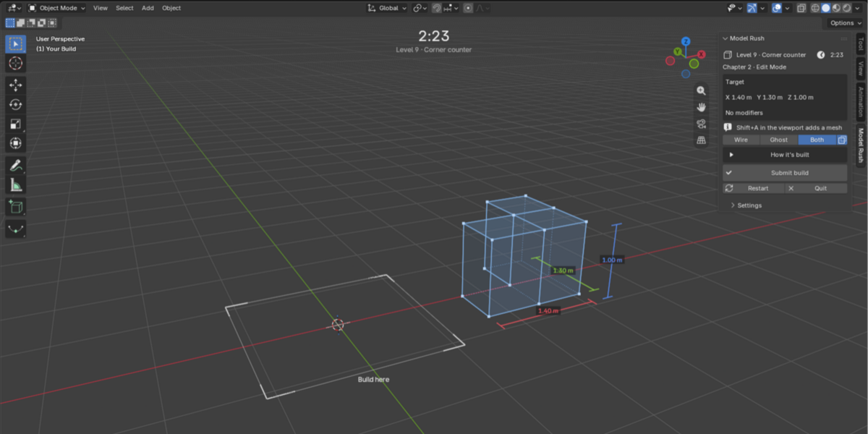This screenshot has height=434, width=868.
Task: Set selection mode to subtract
Action: (30, 23)
